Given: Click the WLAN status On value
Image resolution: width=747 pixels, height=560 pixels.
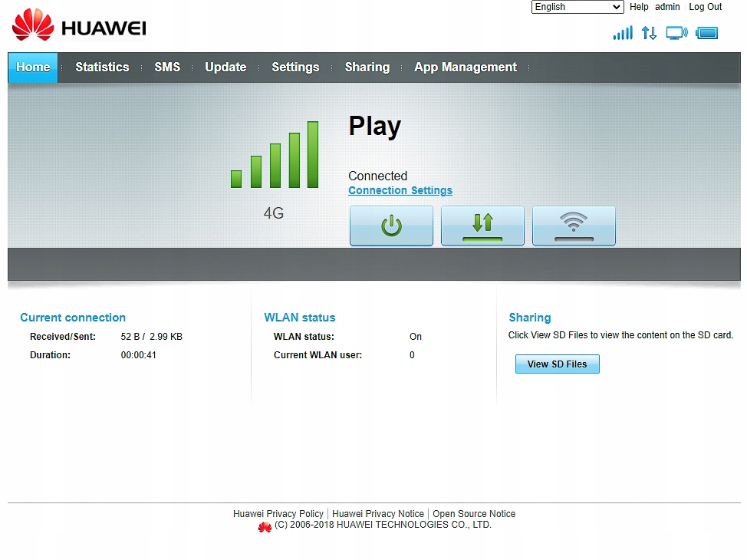Looking at the screenshot, I should pos(416,337).
